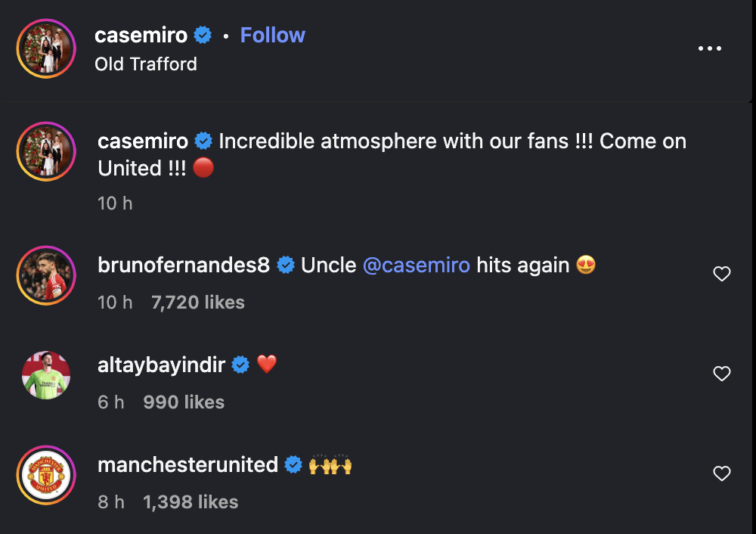Open the manchesterunited username link
This screenshot has height=534, width=756.
point(188,464)
